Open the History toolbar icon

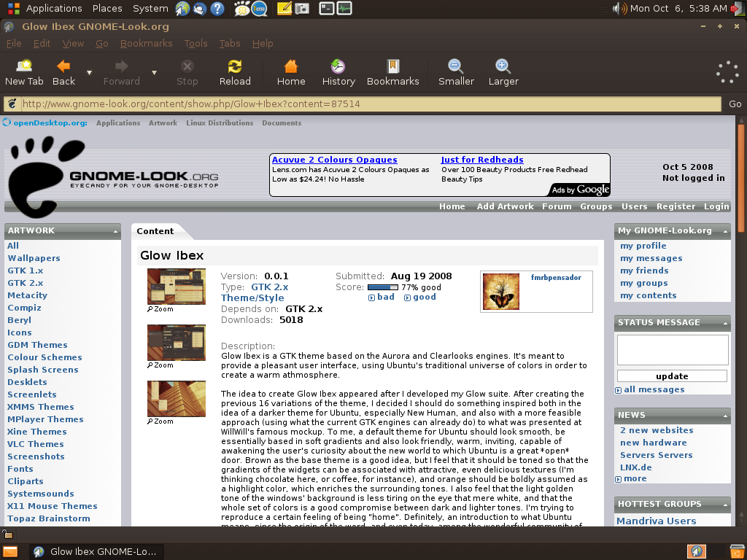338,73
